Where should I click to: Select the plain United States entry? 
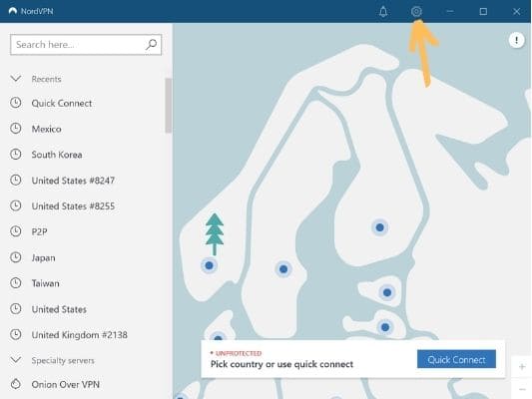point(59,309)
